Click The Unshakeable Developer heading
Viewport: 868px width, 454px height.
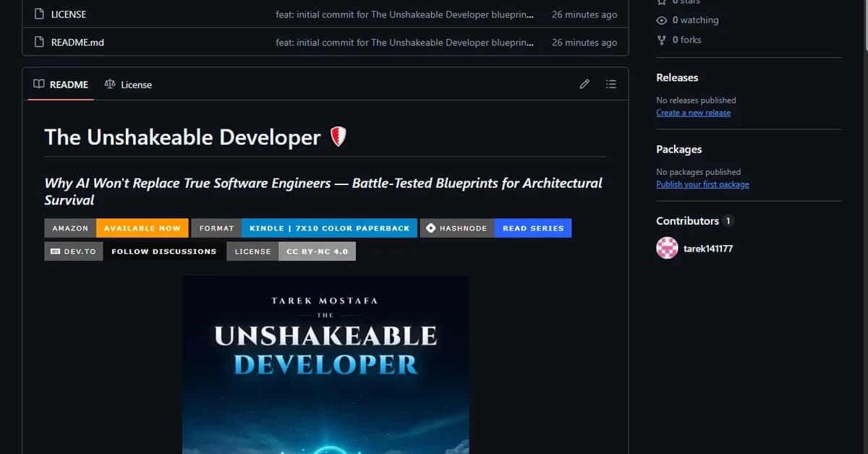182,137
